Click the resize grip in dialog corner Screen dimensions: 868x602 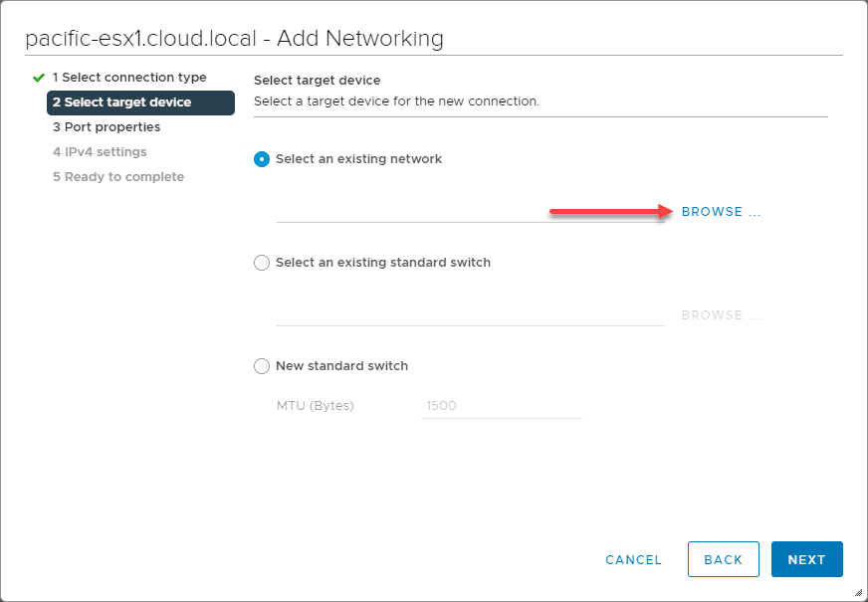pyautogui.click(x=857, y=592)
